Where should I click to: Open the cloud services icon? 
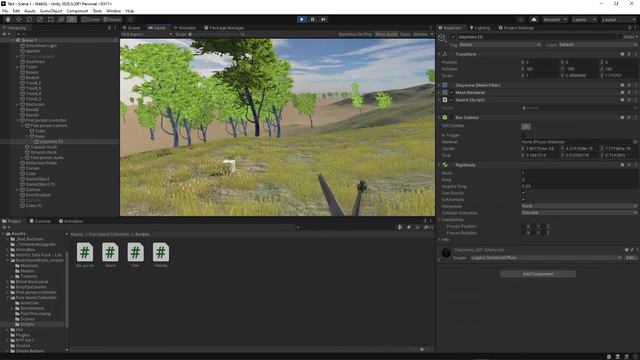(533, 20)
